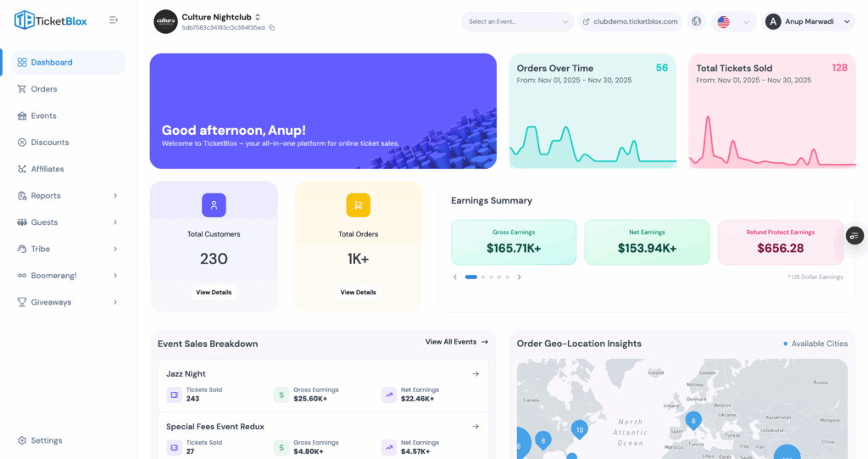Click the Dashboard grid icon
Screen dimensions: 868x459
coord(22,62)
